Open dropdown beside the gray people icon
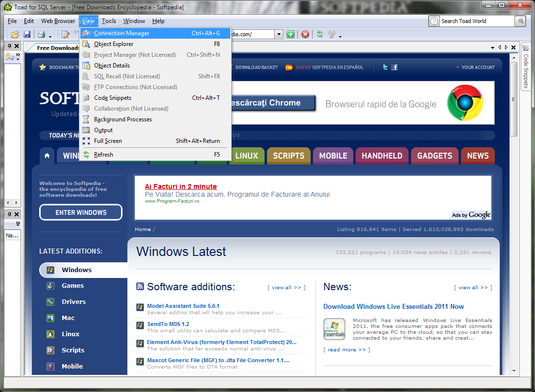Image resolution: width=535 pixels, height=392 pixels. pos(340,36)
